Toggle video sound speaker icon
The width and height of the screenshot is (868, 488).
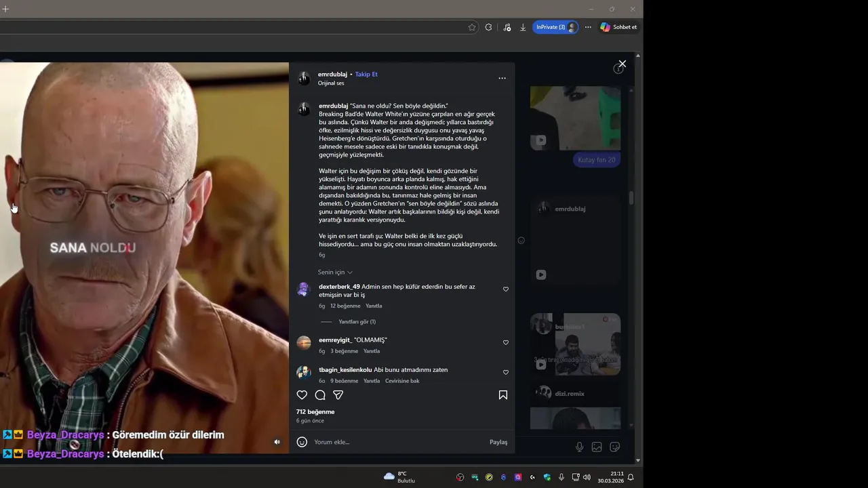277,442
